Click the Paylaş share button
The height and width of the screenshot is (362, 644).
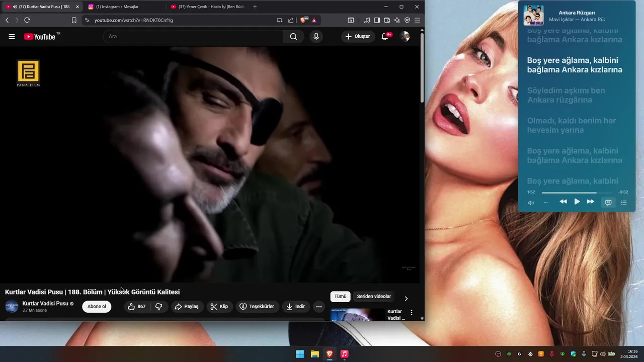(x=187, y=307)
